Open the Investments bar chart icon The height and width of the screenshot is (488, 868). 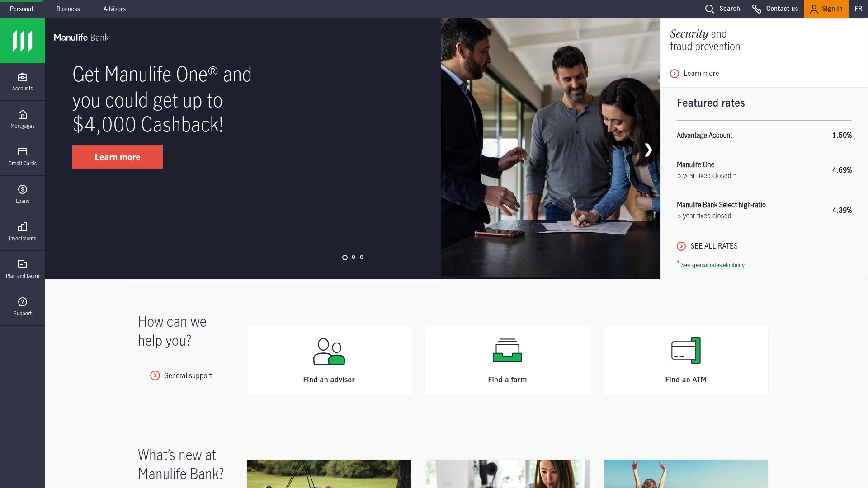pyautogui.click(x=23, y=227)
